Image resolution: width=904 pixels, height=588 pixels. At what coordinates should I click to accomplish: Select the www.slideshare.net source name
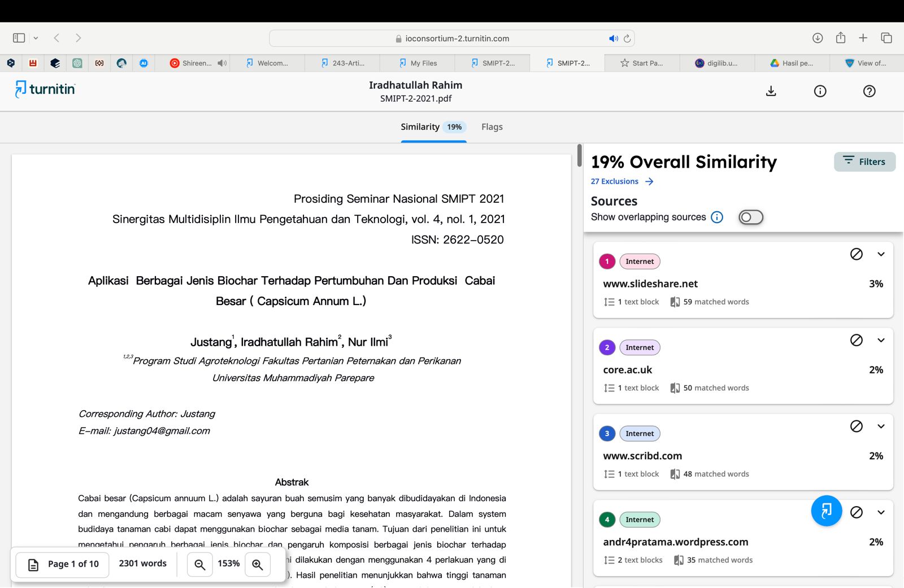(650, 284)
